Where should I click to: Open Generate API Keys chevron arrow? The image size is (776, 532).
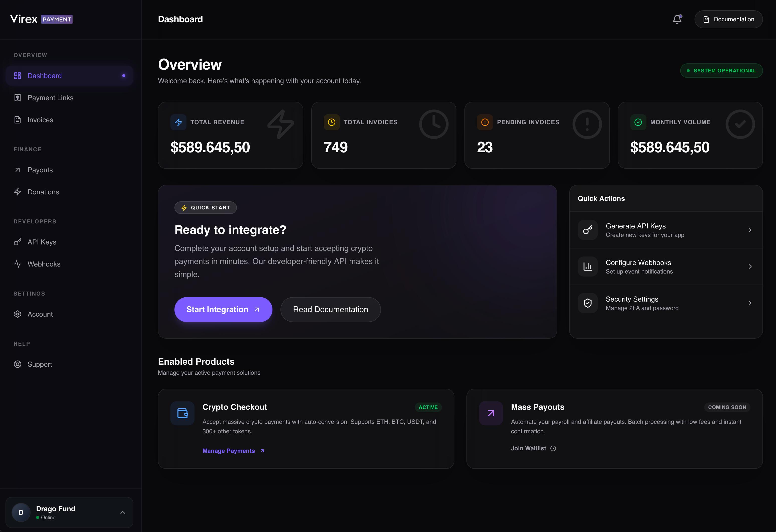tap(750, 230)
